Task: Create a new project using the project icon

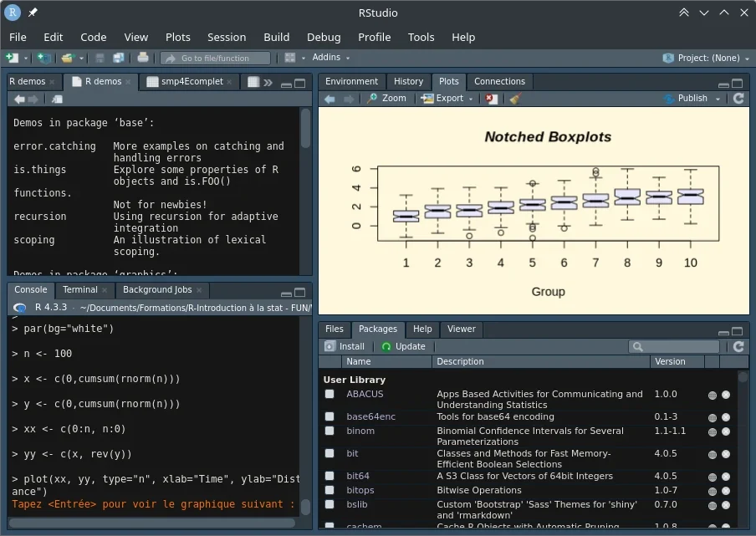Action: point(44,57)
